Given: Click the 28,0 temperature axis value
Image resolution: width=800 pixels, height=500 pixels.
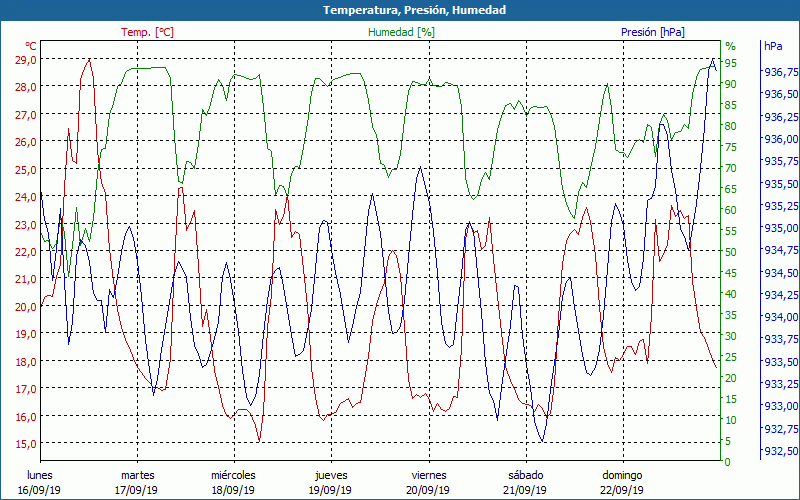Looking at the screenshot, I should pos(26,87).
